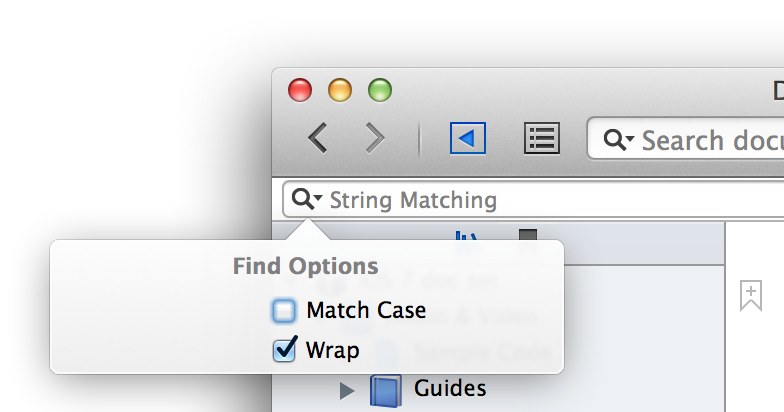784x412 pixels.
Task: Enable the Match Case checkbox
Action: coord(284,310)
